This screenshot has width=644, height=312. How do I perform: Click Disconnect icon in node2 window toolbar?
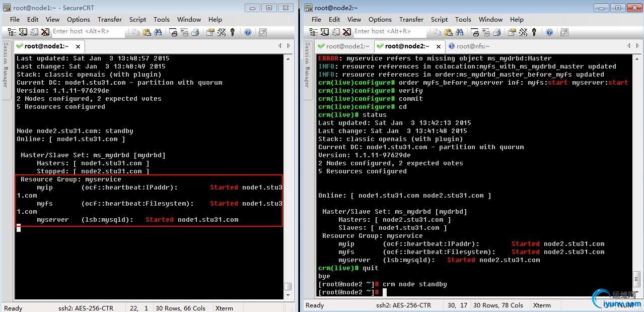[347, 32]
